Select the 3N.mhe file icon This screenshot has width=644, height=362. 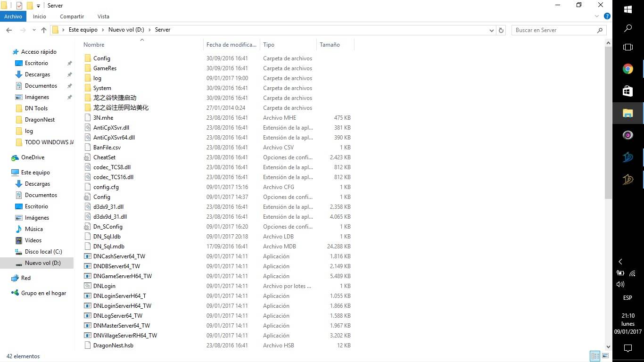(x=88, y=118)
